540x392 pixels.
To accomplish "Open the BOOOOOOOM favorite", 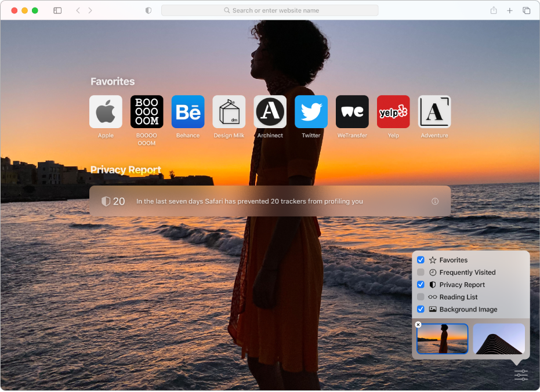I will tap(147, 111).
